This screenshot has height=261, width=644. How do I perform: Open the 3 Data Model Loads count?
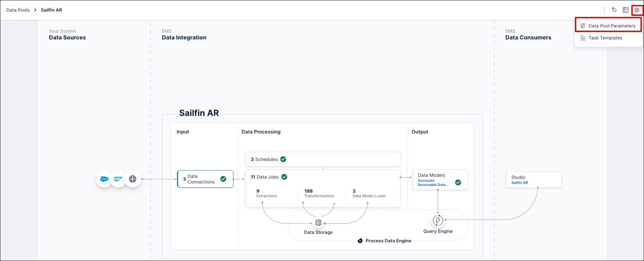(369, 193)
